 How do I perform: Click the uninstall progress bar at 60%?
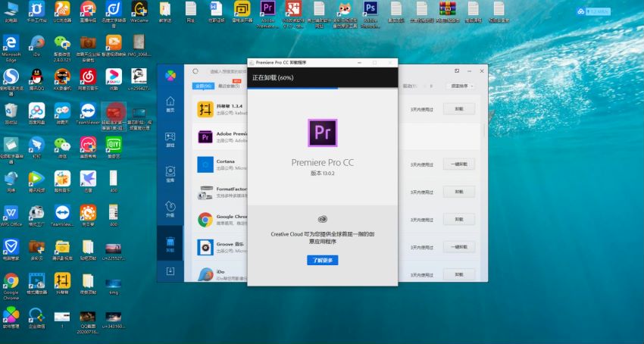point(323,88)
